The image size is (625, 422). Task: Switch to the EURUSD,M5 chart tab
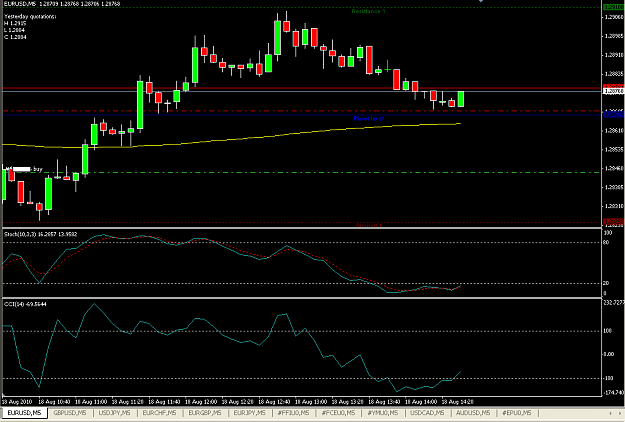tap(25, 413)
